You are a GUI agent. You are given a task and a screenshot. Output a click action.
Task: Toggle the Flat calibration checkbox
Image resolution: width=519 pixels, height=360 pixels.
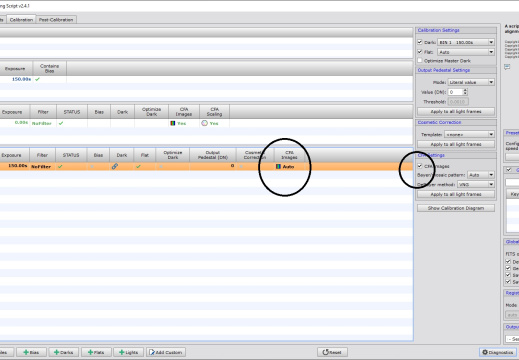click(420, 52)
